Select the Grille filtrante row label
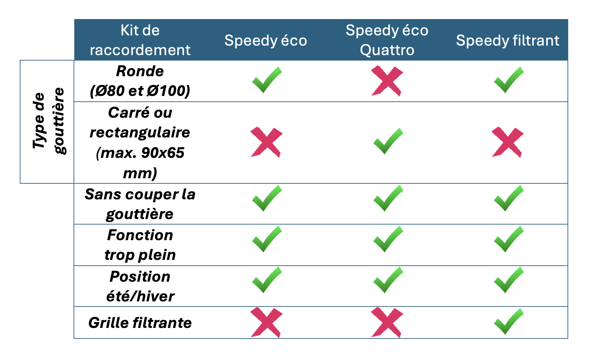Screen dimensions: 590x364 (140, 323)
